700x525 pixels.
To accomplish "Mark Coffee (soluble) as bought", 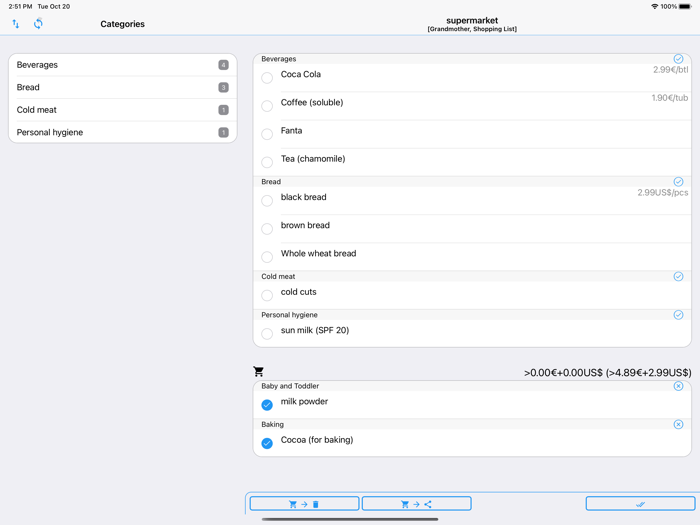I will 267,106.
